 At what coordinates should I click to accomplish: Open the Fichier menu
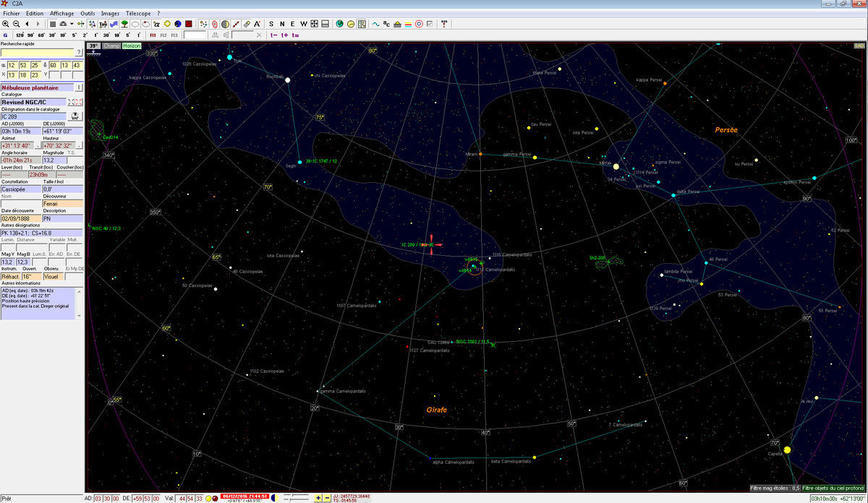11,13
